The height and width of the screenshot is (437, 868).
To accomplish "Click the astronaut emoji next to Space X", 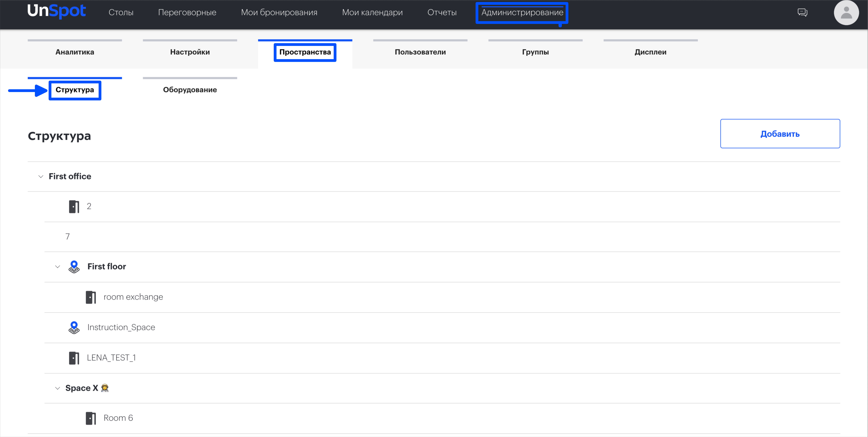I will tap(105, 388).
